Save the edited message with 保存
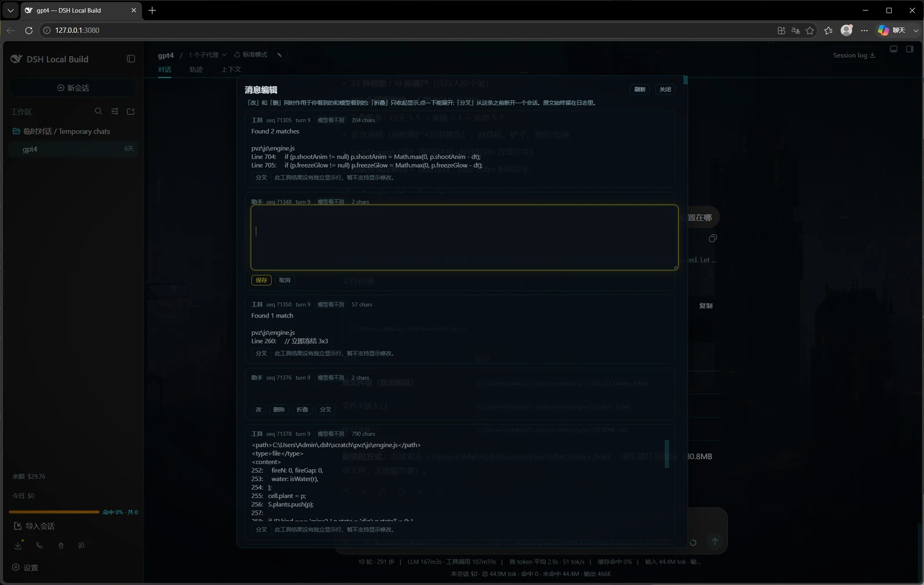The image size is (924, 585). (x=262, y=280)
